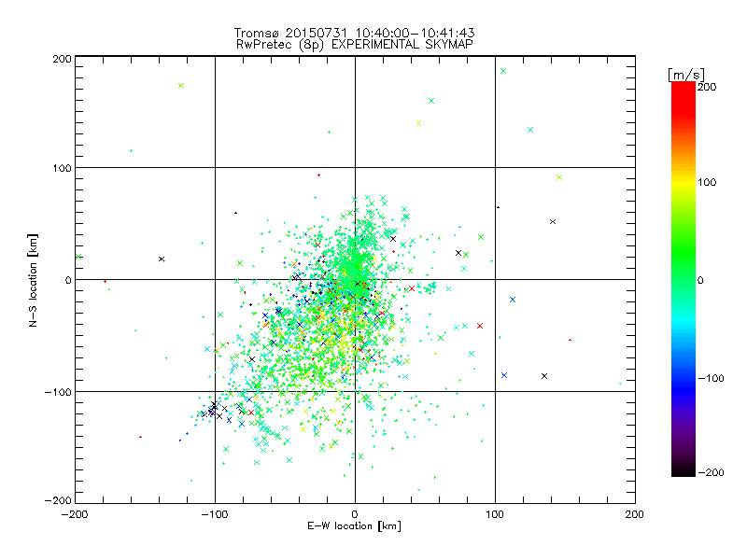The height and width of the screenshot is (560, 747).
Task: Click the x-axis "-100" tick label
Action: tap(215, 514)
